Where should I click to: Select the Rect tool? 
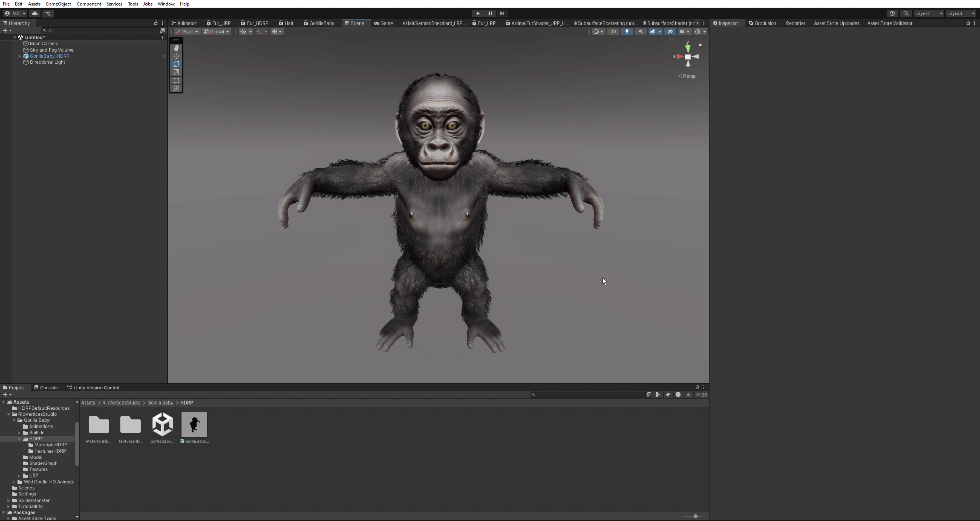[176, 81]
